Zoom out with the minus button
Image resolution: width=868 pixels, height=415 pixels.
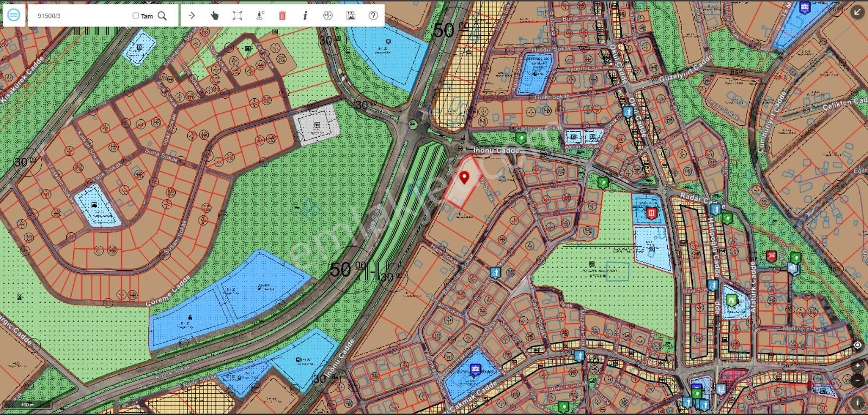[x=858, y=381]
